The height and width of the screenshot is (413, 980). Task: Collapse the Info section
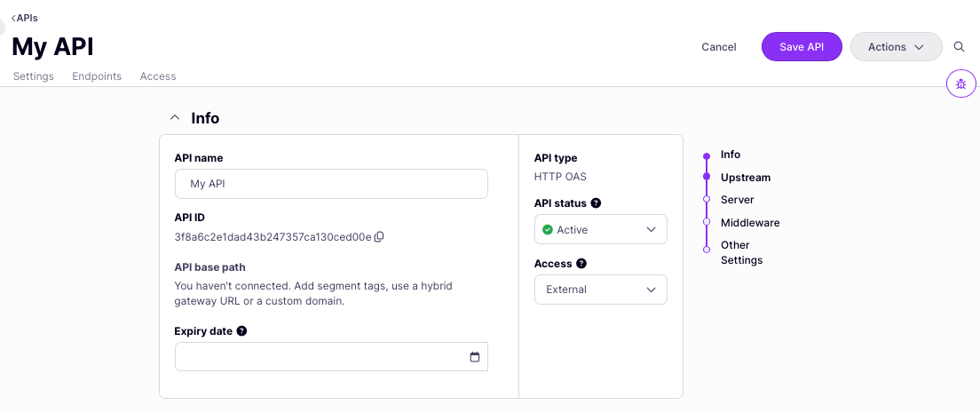tap(175, 118)
